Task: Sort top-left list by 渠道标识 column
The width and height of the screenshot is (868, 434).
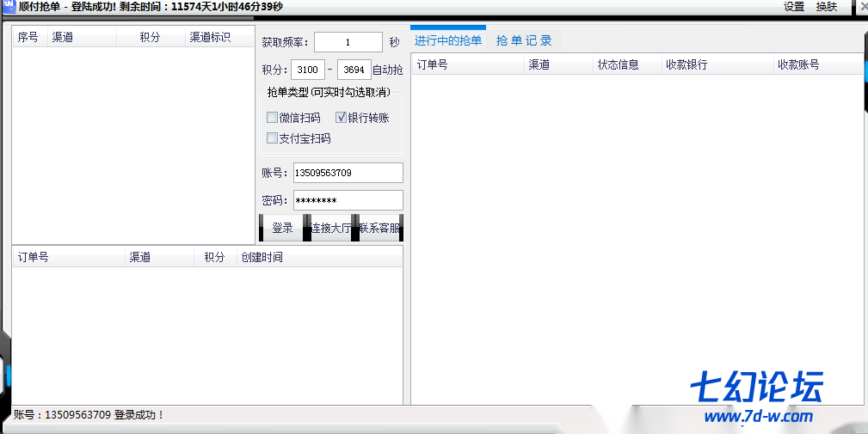Action: pos(219,37)
